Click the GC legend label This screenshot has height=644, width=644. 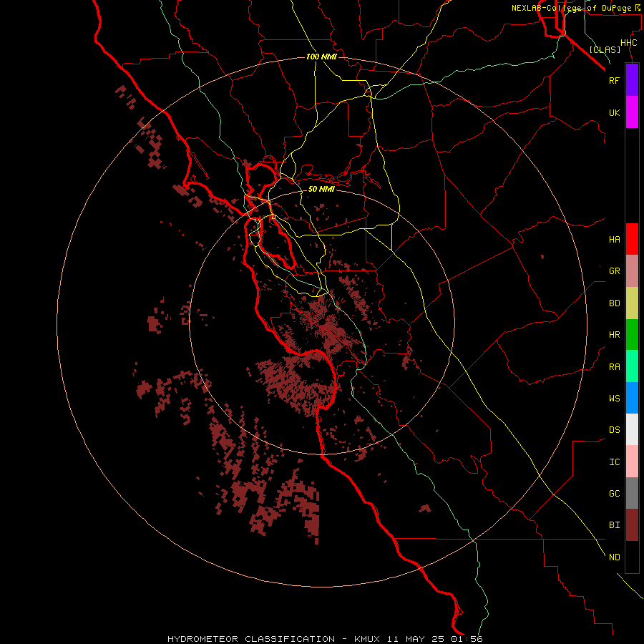614,494
